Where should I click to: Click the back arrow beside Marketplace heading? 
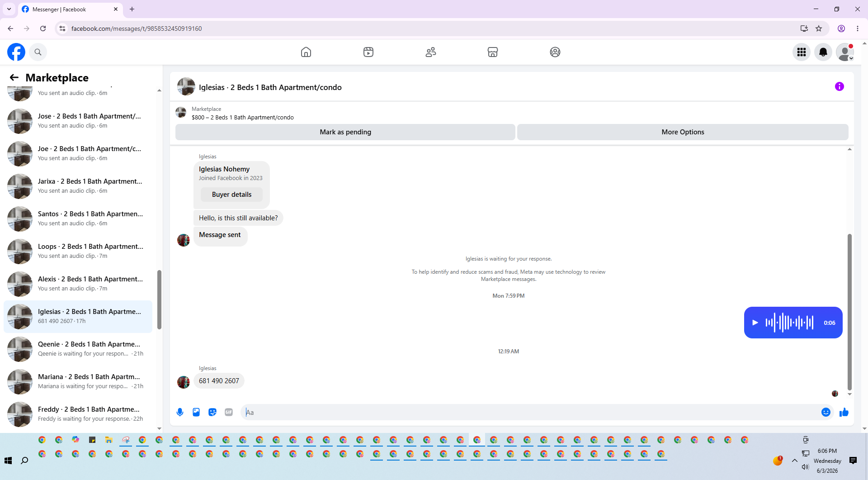tap(14, 77)
